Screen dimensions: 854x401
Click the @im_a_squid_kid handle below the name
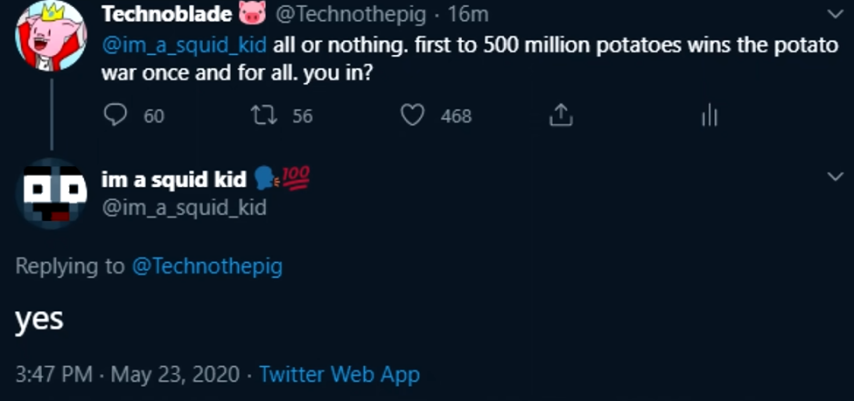pos(184,207)
